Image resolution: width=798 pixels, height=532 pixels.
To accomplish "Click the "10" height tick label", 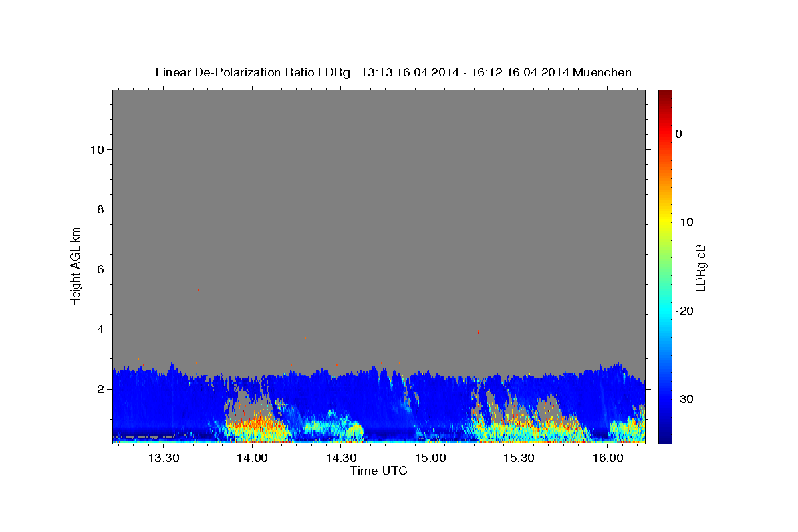I will point(97,150).
